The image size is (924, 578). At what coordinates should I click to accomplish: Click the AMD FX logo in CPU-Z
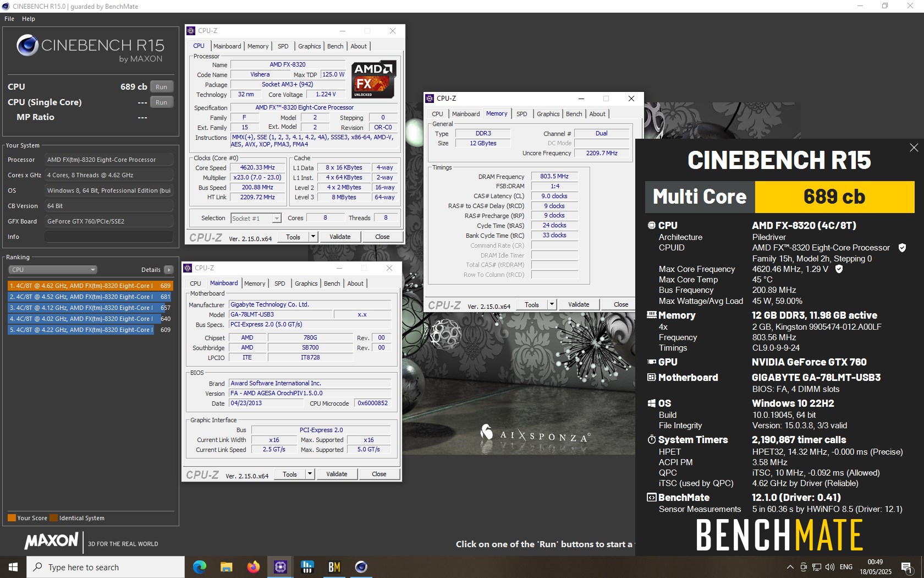point(373,79)
